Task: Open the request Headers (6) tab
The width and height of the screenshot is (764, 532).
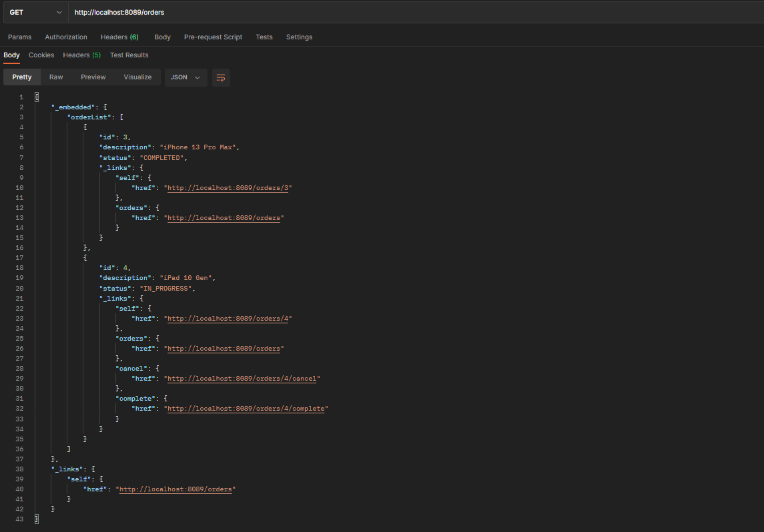Action: click(119, 37)
